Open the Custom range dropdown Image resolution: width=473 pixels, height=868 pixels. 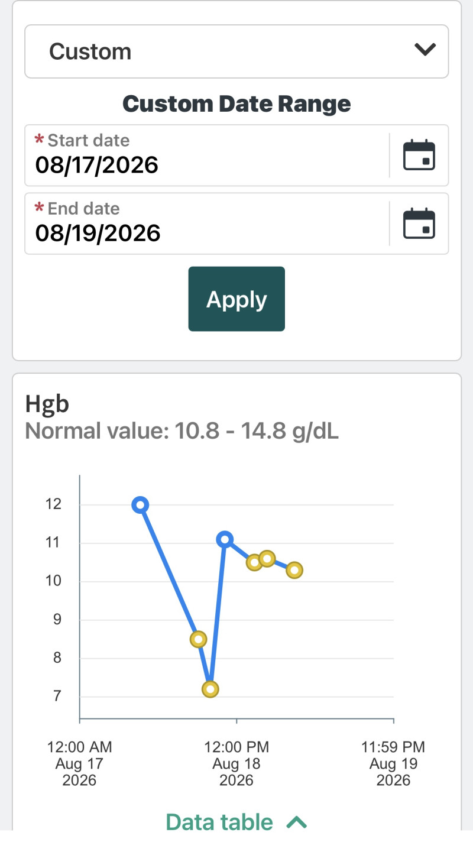pyautogui.click(x=237, y=51)
